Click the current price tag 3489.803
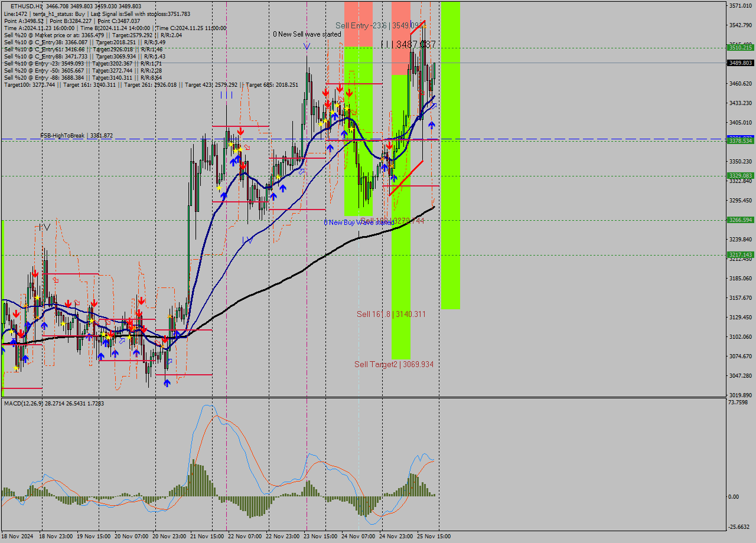The height and width of the screenshot is (543, 756). tap(741, 63)
